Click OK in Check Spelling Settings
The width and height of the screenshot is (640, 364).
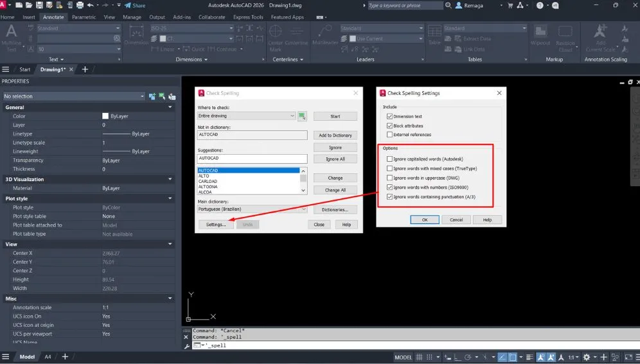click(x=425, y=220)
